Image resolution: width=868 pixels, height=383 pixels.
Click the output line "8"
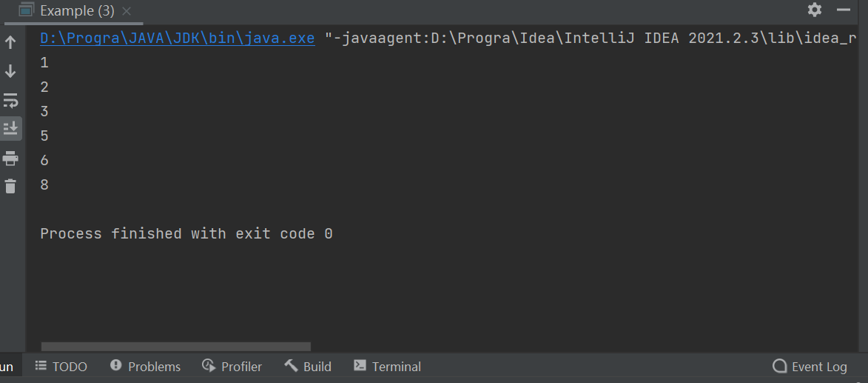tap(44, 185)
